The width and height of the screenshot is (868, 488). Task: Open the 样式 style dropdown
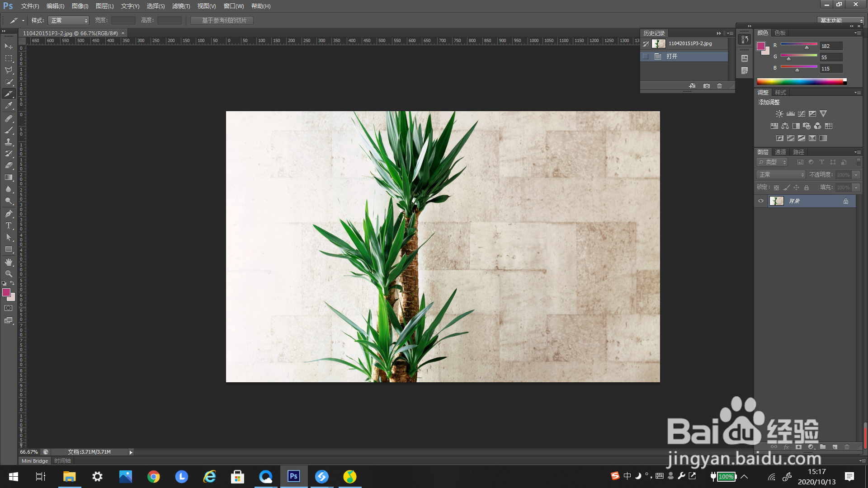coord(69,20)
